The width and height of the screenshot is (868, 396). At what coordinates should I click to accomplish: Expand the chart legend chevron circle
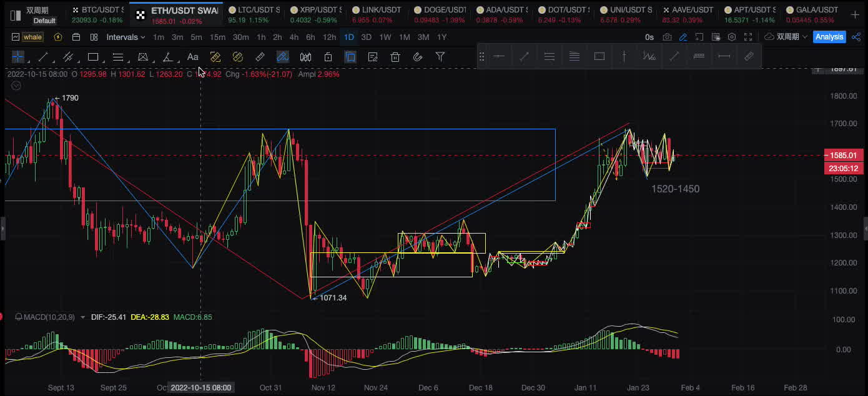click(x=16, y=86)
